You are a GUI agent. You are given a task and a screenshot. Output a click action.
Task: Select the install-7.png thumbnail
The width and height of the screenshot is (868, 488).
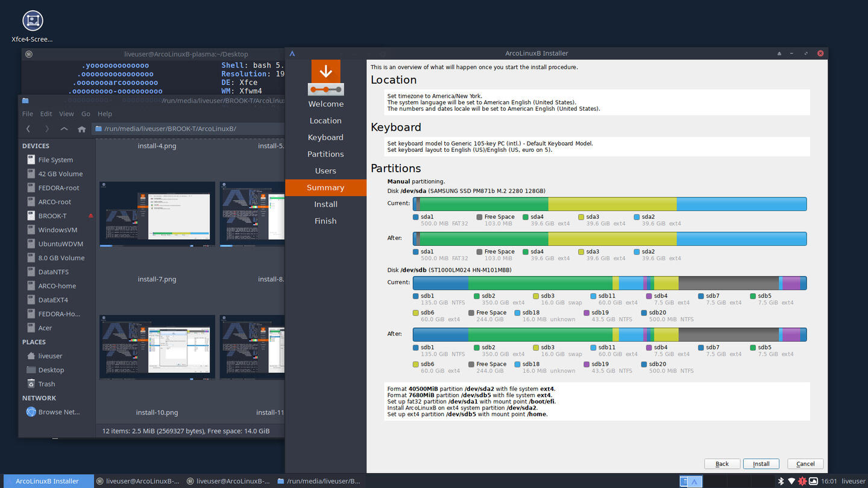pos(157,213)
